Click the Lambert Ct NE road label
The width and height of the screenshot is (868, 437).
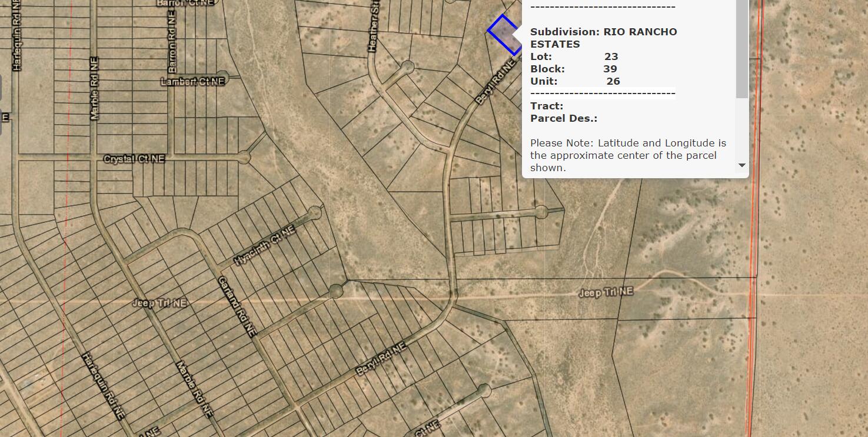[x=193, y=81]
